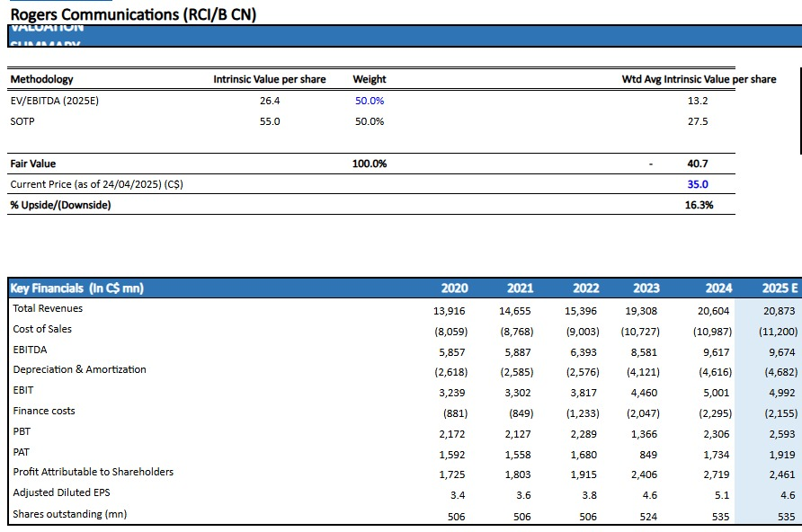Viewport: 802px width, 532px height.
Task: Click 2020 Adjusted Diluted EPS 3.4
Action: (458, 495)
